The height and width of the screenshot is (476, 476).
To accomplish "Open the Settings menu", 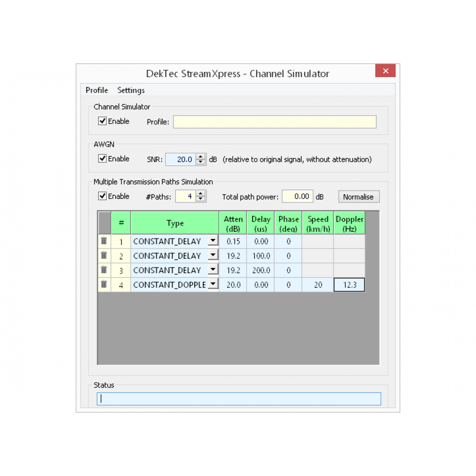I will (131, 90).
